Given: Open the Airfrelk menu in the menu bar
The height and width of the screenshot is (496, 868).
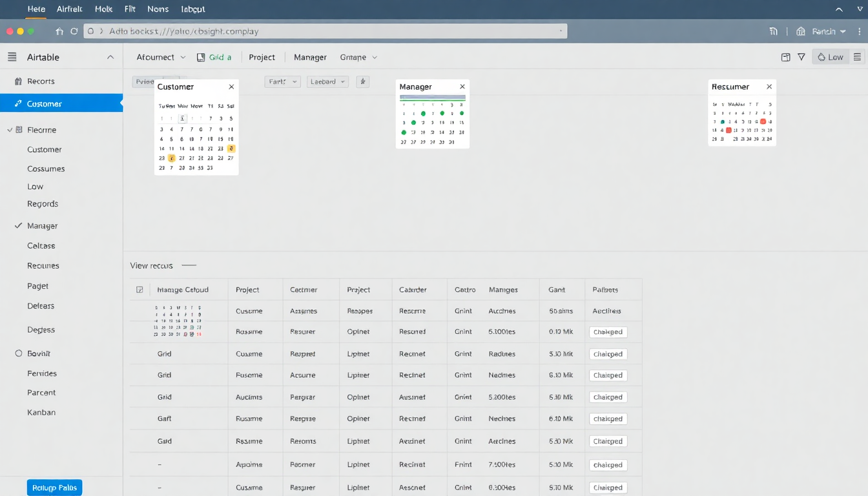Looking at the screenshot, I should [x=69, y=9].
